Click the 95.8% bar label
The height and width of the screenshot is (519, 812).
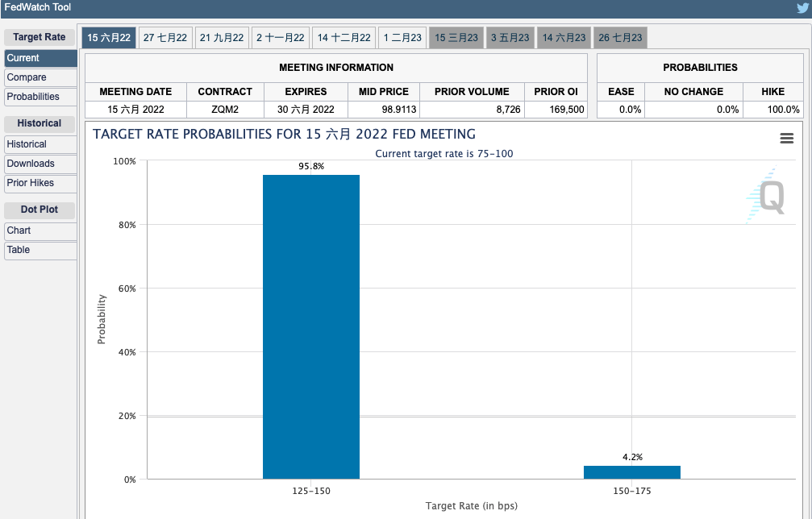coord(311,166)
